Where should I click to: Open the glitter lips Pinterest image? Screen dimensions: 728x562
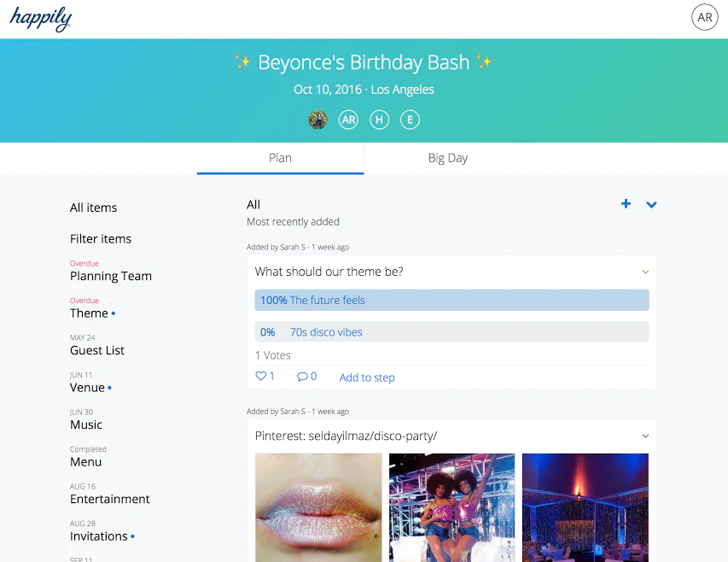point(318,507)
